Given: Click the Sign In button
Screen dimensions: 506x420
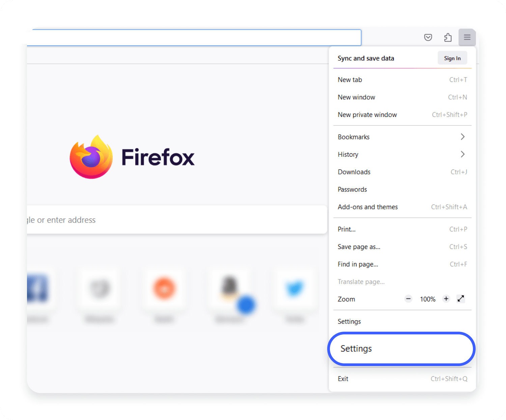Looking at the screenshot, I should pos(452,58).
